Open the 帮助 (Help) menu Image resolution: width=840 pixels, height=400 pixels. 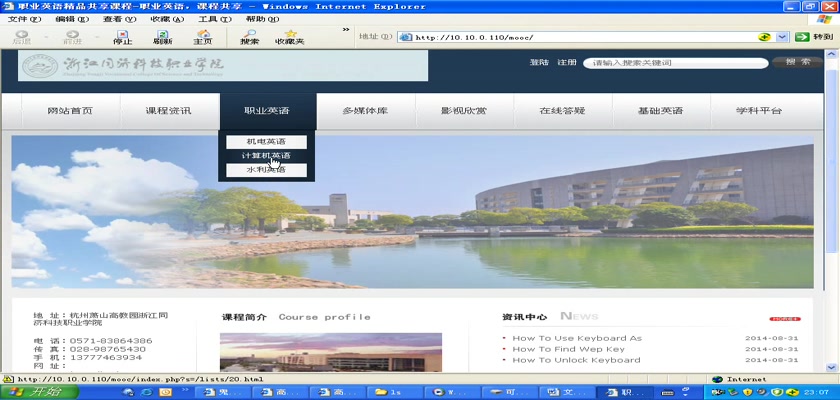click(x=262, y=19)
